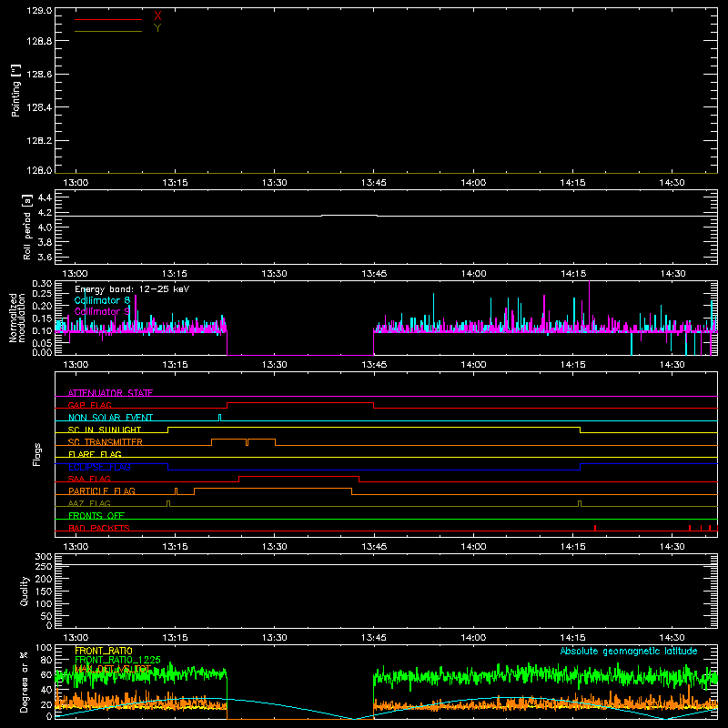728x728 pixels.
Task: Click the orange MAX_DET_VS_TOT legend label
Action: pyautogui.click(x=113, y=669)
